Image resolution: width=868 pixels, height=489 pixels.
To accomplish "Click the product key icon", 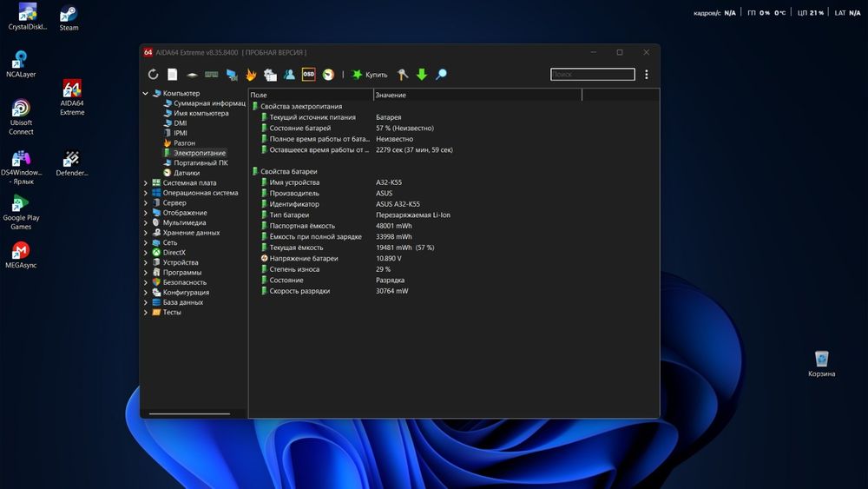I will (403, 74).
